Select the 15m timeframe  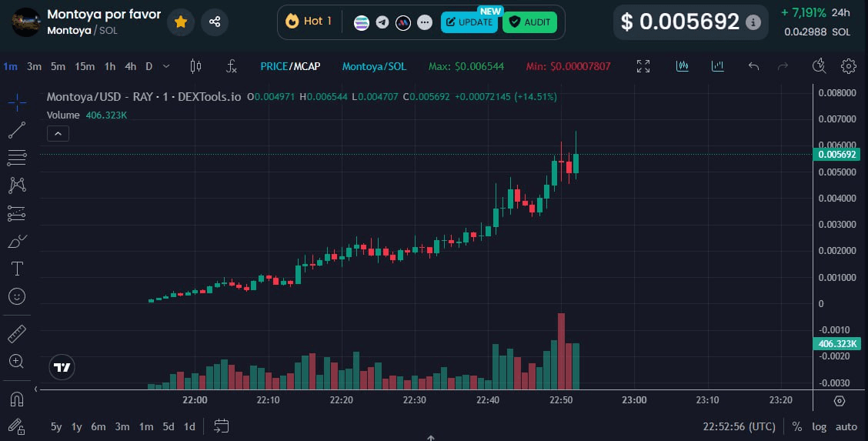pyautogui.click(x=85, y=66)
